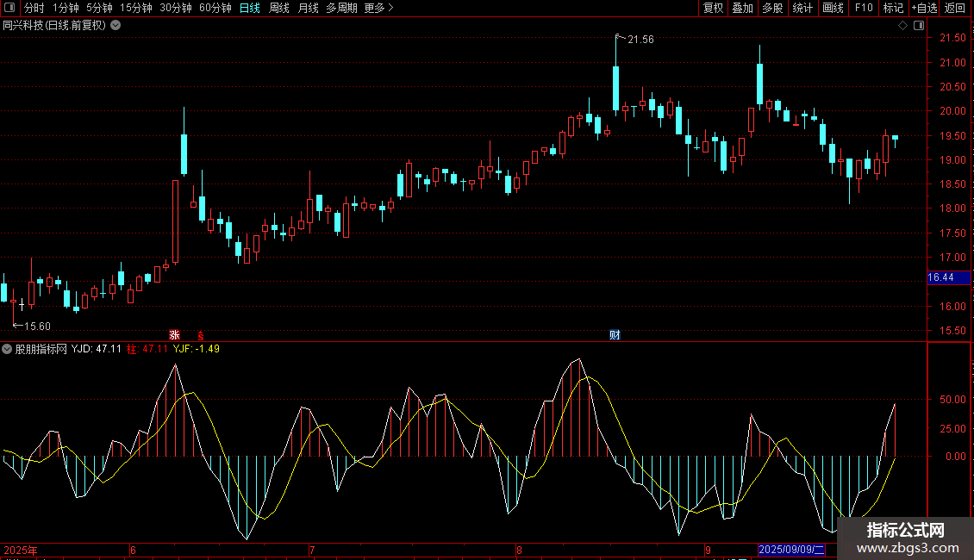Expand the 更多 periods menu
Screen dimensions: 974x560
378,8
